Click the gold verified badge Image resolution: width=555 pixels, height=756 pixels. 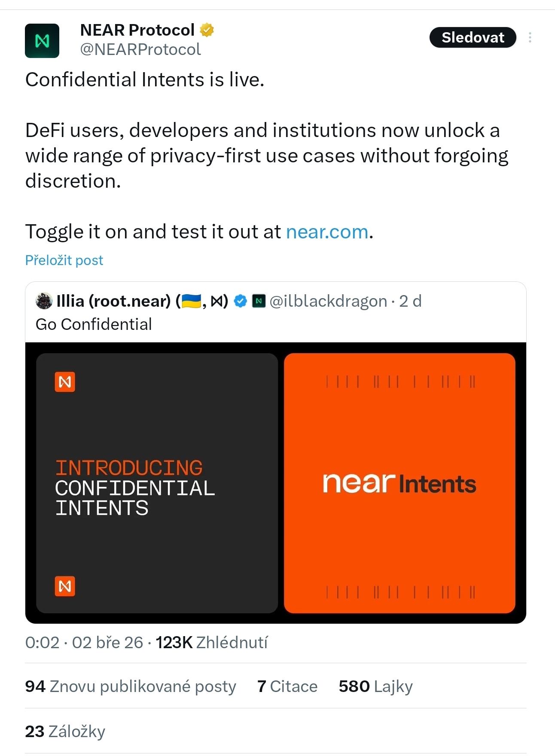tap(207, 30)
